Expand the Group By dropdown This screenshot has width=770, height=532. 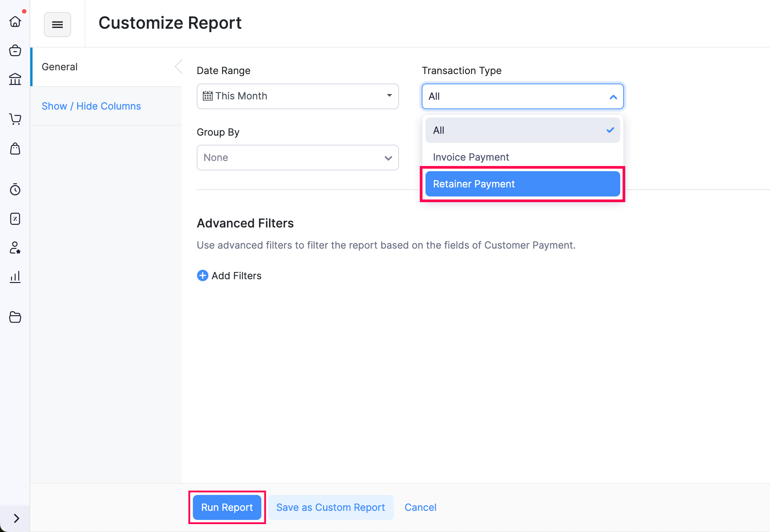[297, 158]
